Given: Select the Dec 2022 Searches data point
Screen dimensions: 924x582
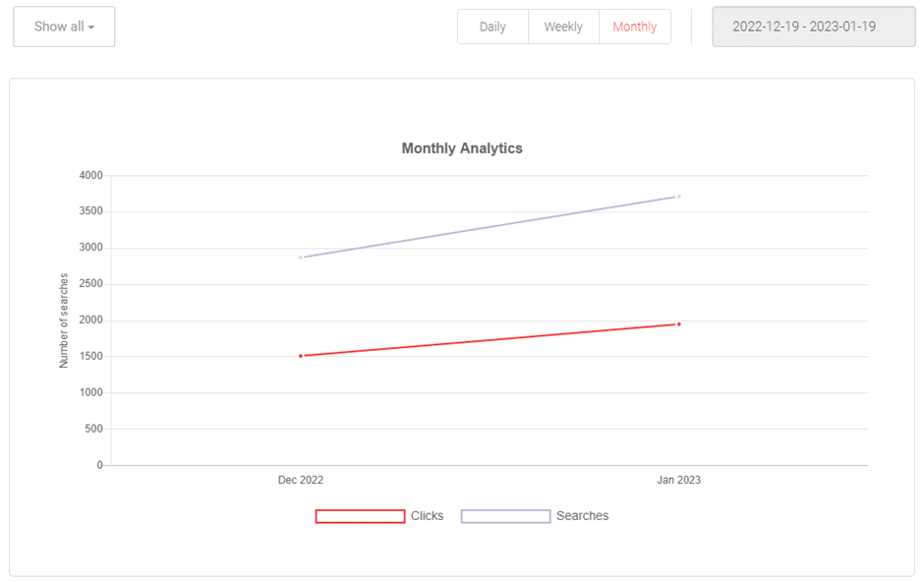Looking at the screenshot, I should click(300, 258).
